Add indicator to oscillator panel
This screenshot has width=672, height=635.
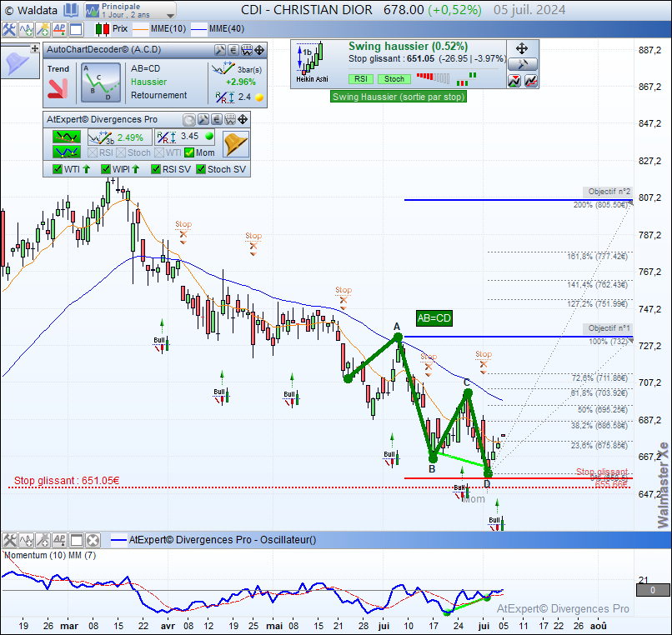pos(26,540)
